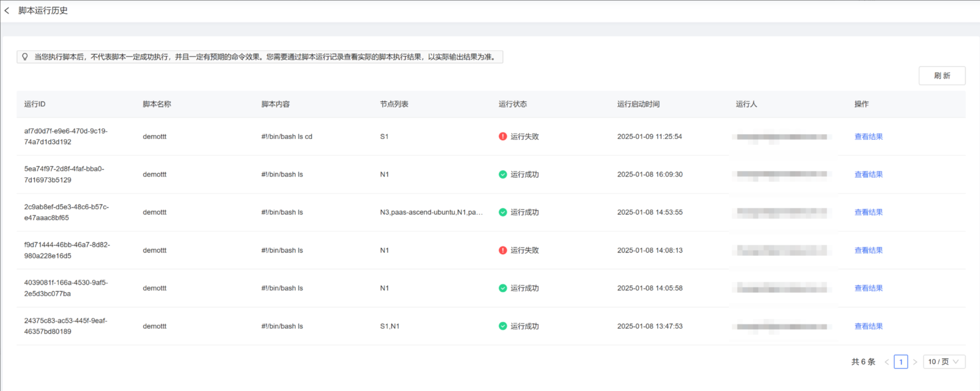Click node cell S1 in first row
This screenshot has width=980, height=391.
(384, 136)
